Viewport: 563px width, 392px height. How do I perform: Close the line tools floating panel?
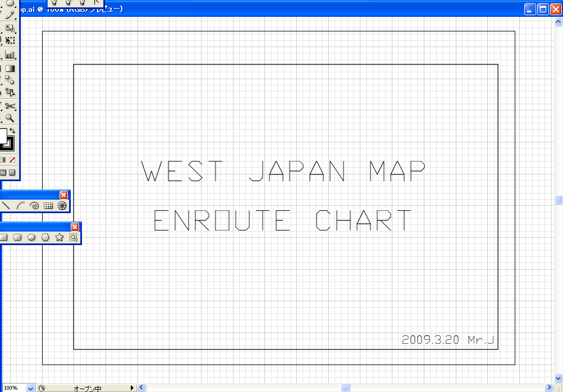click(63, 195)
